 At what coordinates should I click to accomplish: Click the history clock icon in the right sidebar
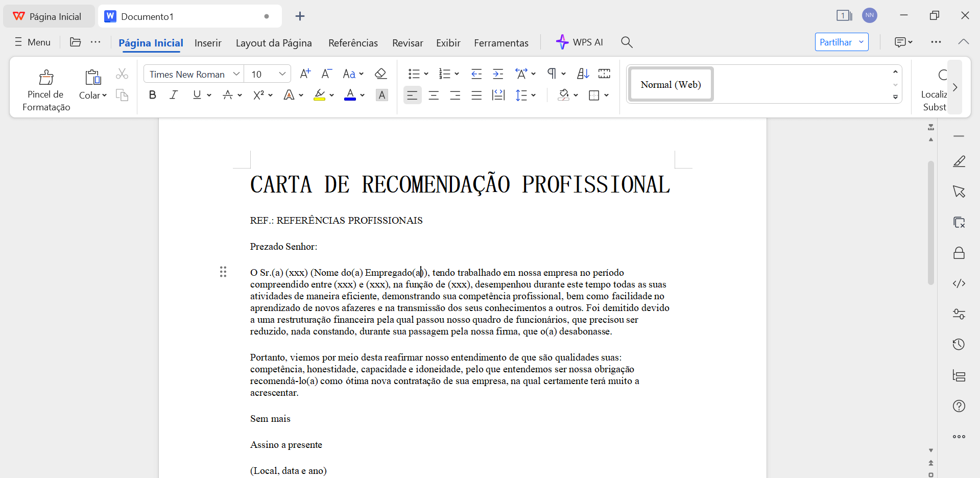(x=959, y=345)
